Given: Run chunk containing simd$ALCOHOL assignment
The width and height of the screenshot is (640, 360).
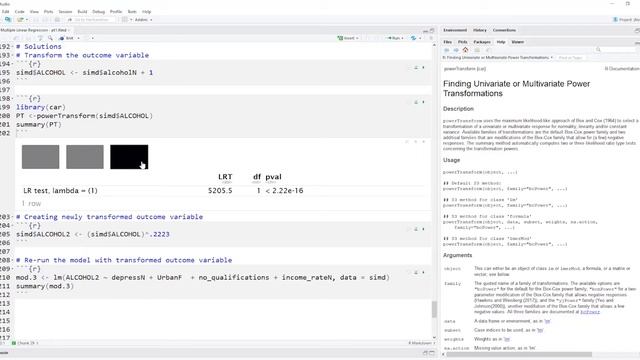Looking at the screenshot, I should pyautogui.click(x=423, y=67).
